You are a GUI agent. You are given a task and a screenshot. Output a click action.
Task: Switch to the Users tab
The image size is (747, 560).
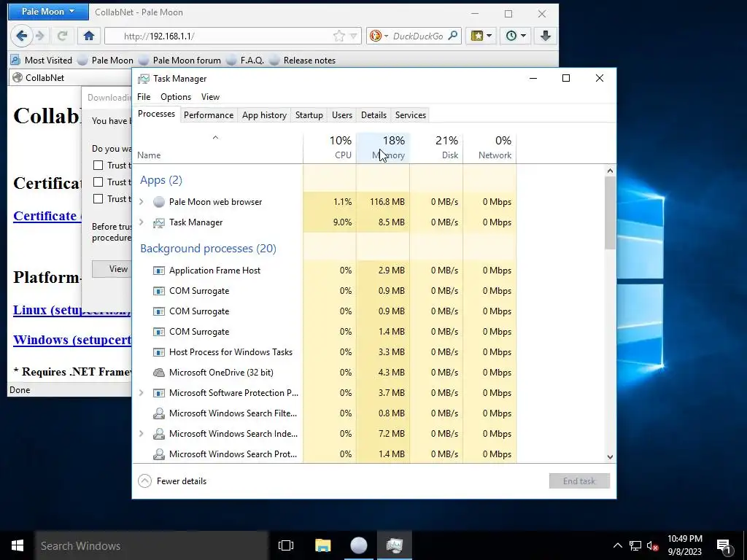pos(342,115)
